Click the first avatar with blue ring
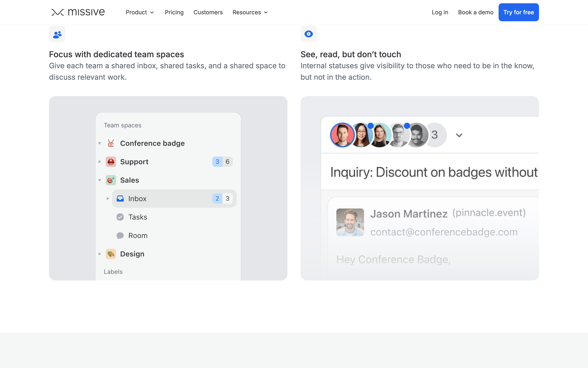Viewport: 588px width, 368px height. (x=342, y=135)
